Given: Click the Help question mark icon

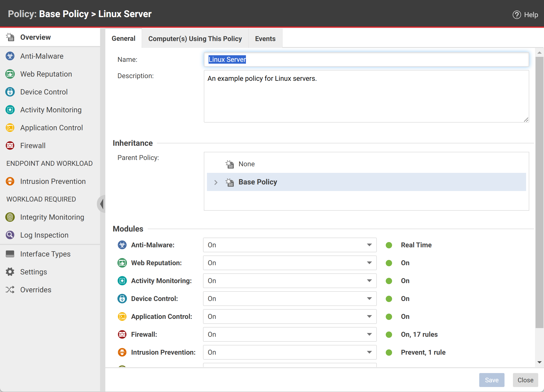Looking at the screenshot, I should [517, 15].
